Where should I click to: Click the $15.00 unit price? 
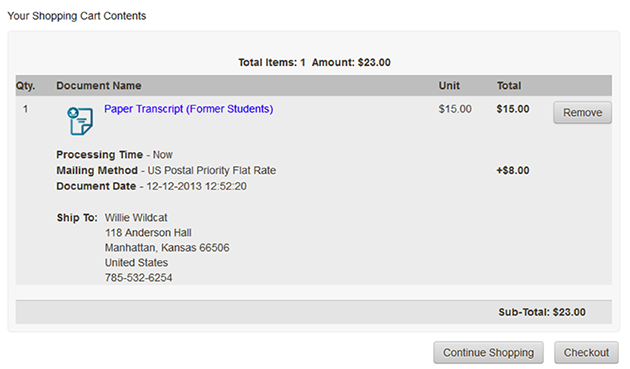pyautogui.click(x=455, y=109)
